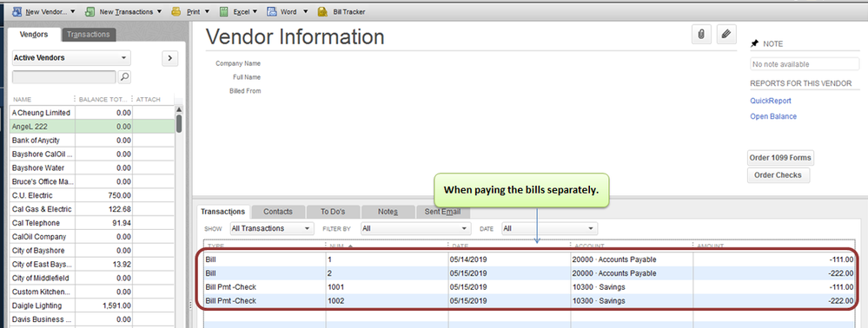
Task: Expand the Excel dropdown arrow
Action: click(x=255, y=11)
